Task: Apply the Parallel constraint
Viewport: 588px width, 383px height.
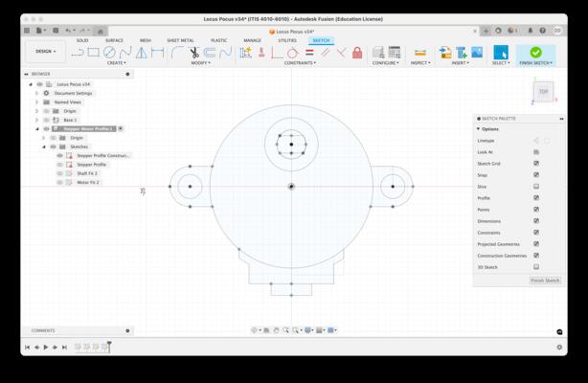Action: coord(326,53)
